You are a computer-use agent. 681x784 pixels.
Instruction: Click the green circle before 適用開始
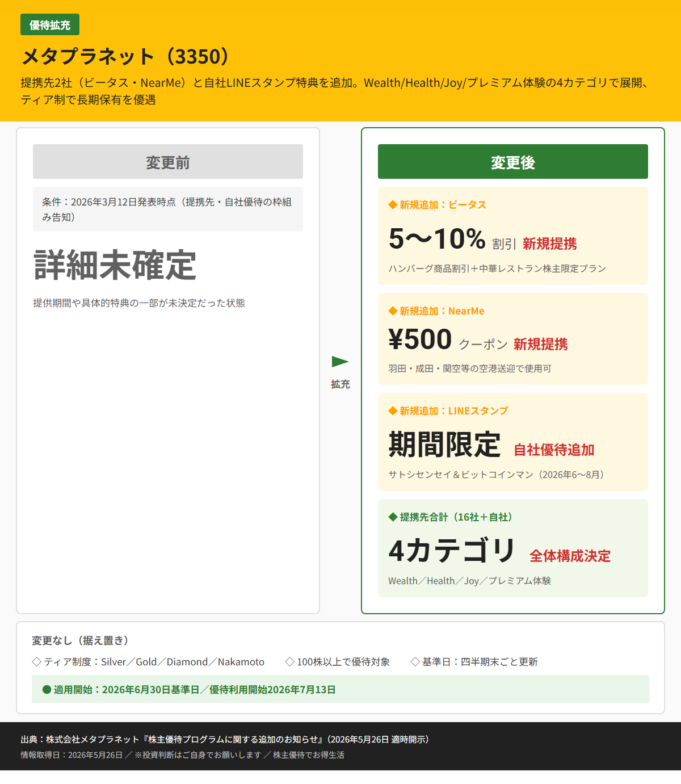coord(47,690)
